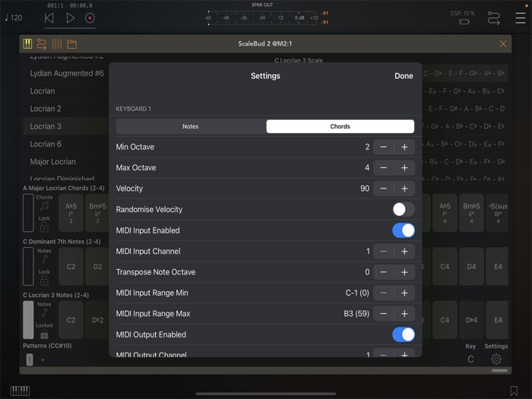Viewport: 532px width, 399px height.
Task: Increase Max Octave
Action: pos(404,168)
